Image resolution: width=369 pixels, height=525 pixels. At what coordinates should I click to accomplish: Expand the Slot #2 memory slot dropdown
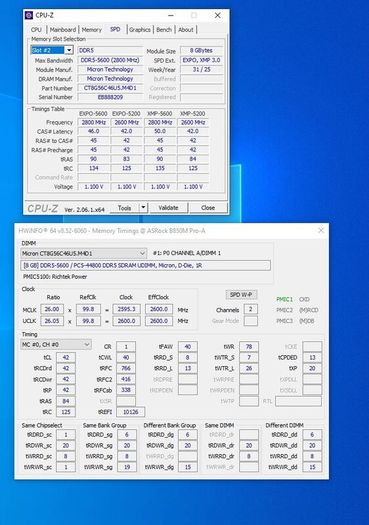(x=69, y=50)
